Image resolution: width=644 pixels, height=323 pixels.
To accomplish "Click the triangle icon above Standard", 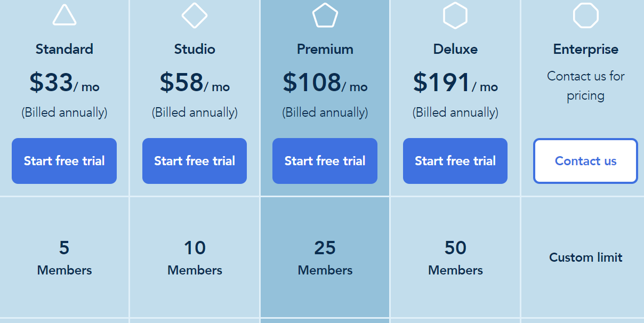I will click(x=65, y=15).
